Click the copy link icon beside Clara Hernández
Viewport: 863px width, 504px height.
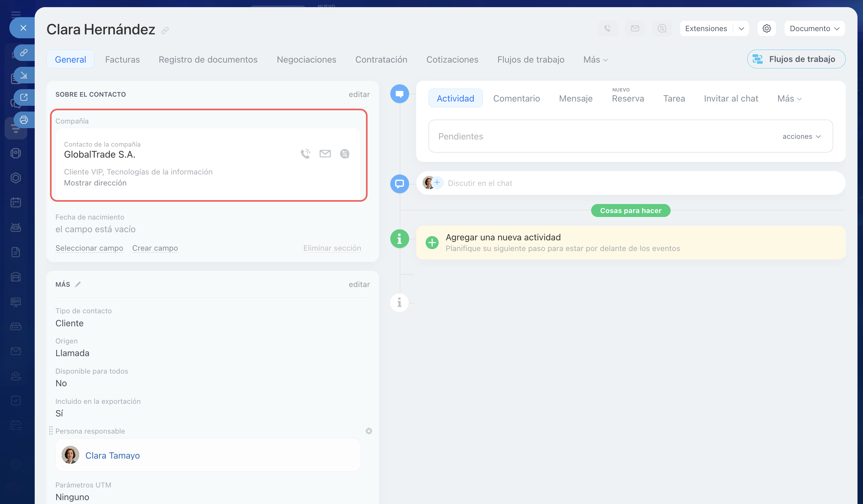(x=165, y=31)
